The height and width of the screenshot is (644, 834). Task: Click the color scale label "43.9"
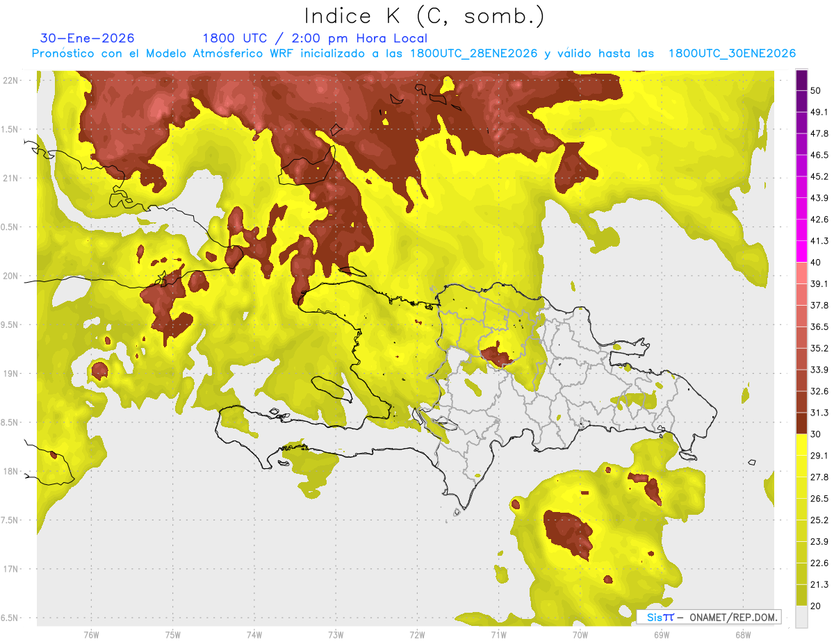pos(819,198)
